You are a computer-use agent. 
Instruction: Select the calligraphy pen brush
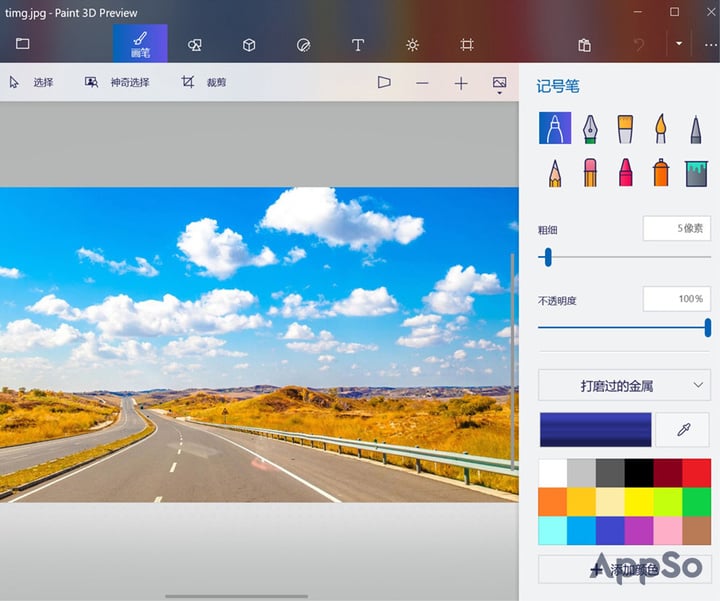590,129
